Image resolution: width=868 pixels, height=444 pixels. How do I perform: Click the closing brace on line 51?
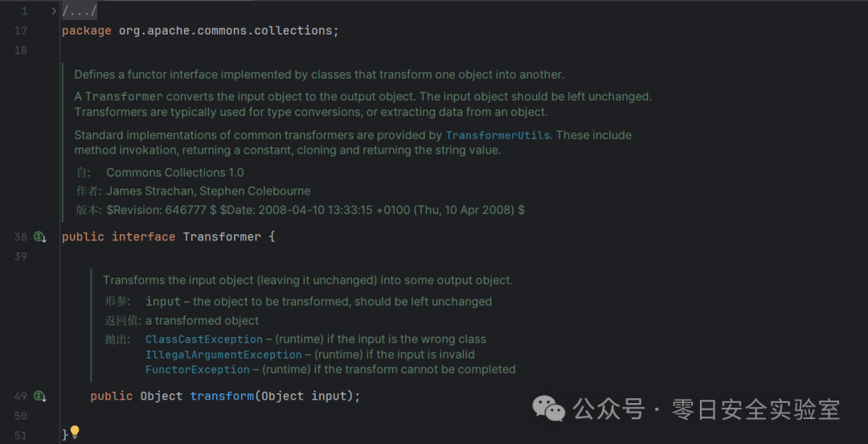pos(65,434)
